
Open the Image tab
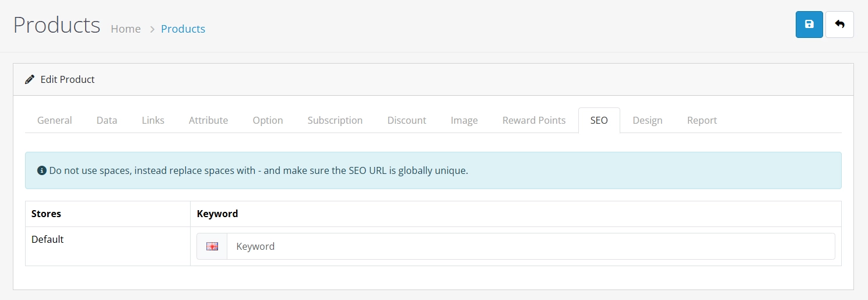click(465, 120)
